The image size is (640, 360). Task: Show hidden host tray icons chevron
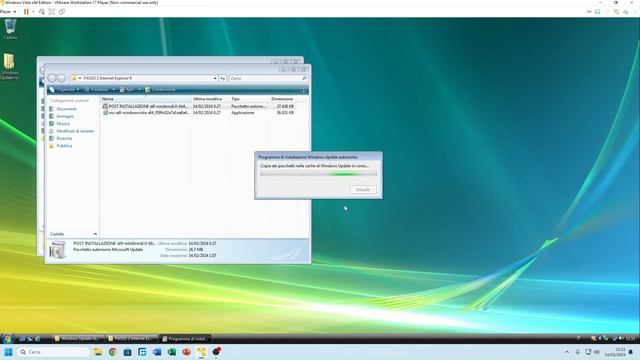pos(567,352)
